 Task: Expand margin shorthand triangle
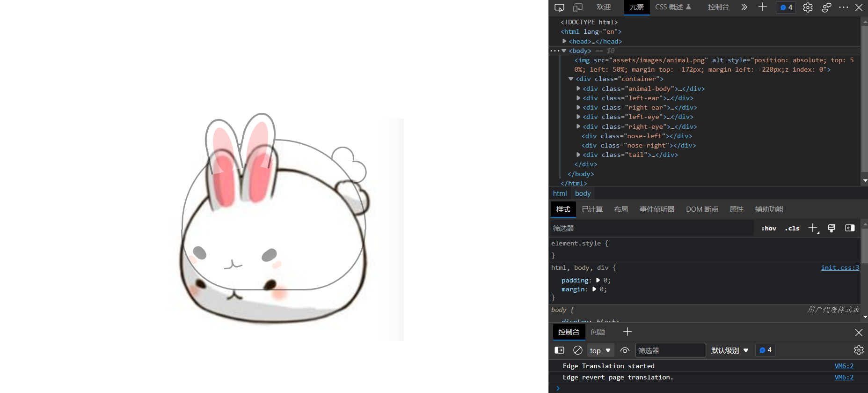tap(594, 289)
